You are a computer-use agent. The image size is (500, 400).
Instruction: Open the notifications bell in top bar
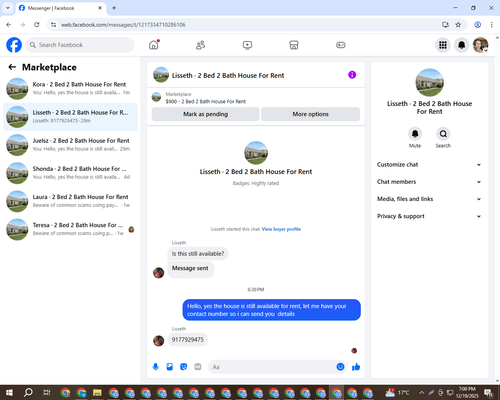click(x=461, y=45)
